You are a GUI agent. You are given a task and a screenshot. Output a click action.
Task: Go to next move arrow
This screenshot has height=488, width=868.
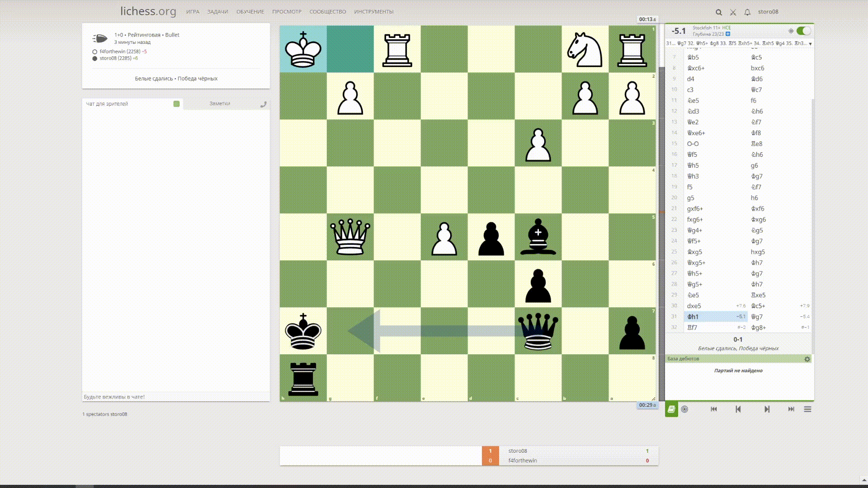[x=767, y=409]
